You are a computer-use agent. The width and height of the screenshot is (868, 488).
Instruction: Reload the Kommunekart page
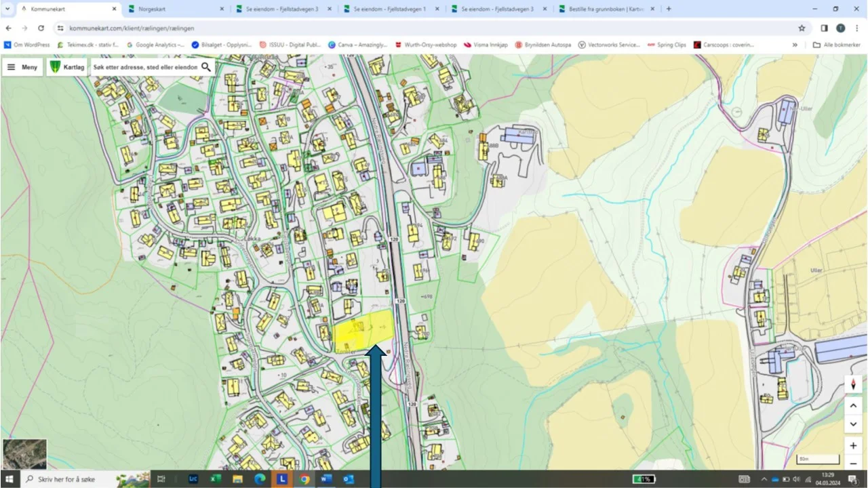(x=41, y=28)
